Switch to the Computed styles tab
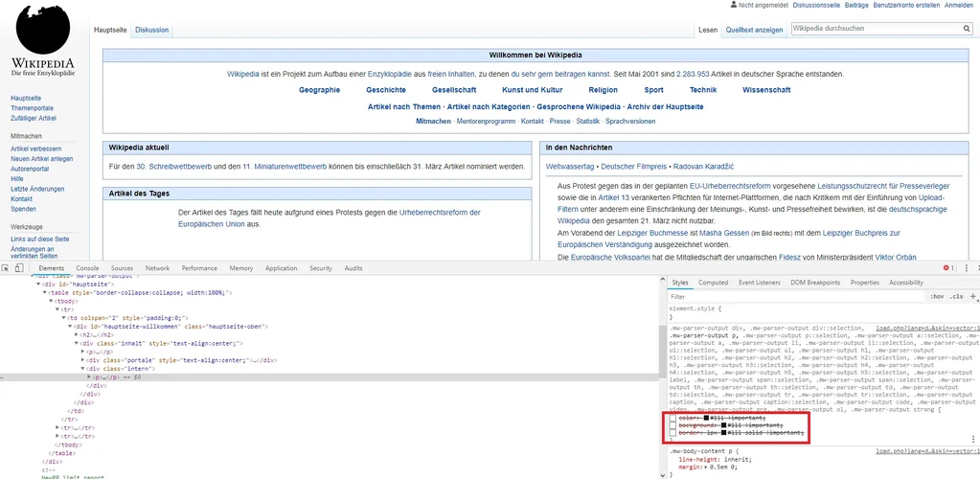Screen dimensions: 980x479 [x=713, y=283]
